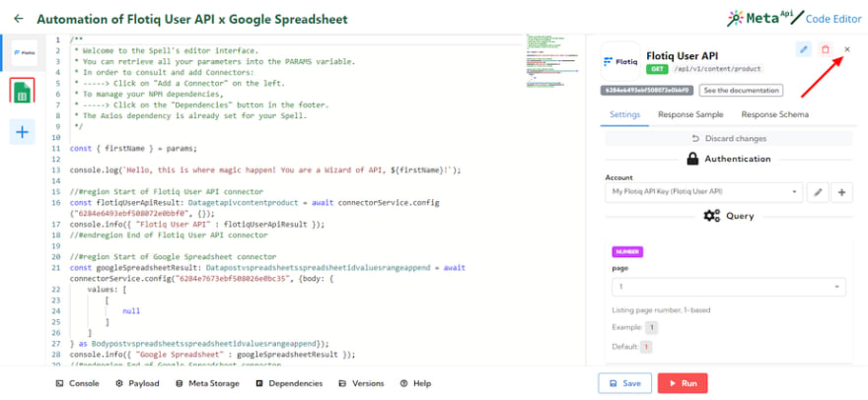Open the Payload panel
Image resolution: width=868 pixels, height=400 pixels.
coord(137,383)
